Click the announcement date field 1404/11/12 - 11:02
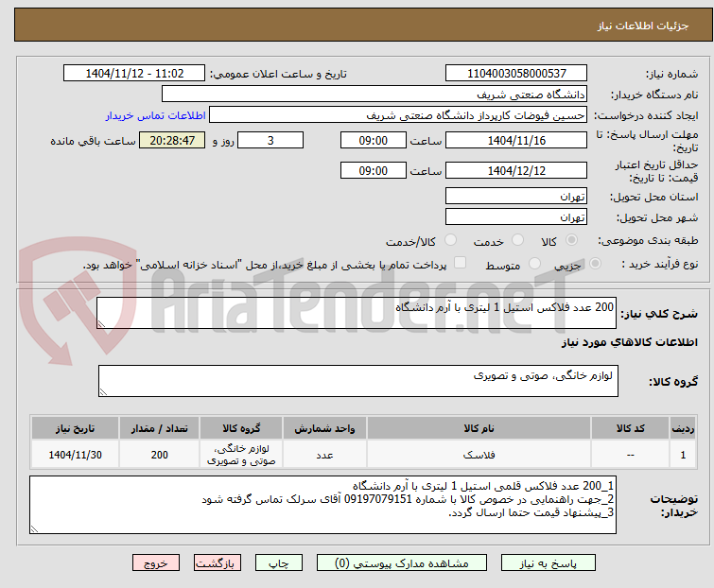714x588 pixels. click(x=134, y=74)
